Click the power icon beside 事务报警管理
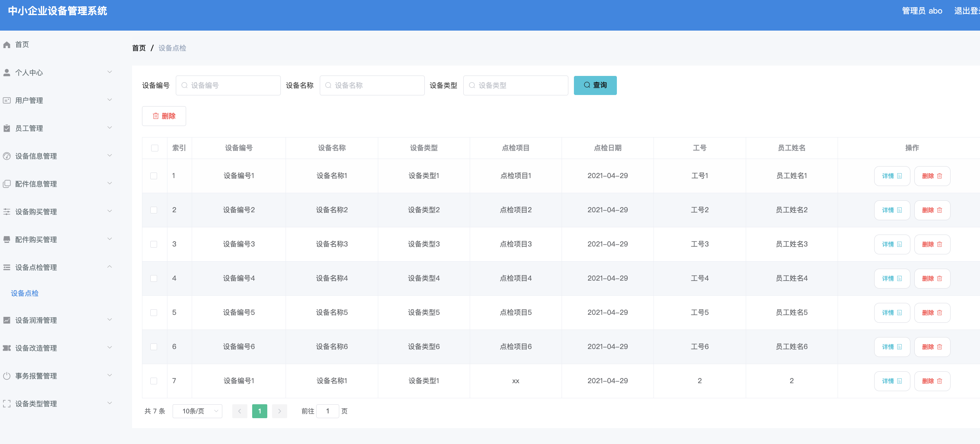Screen dimensions: 980x444 [7, 376]
